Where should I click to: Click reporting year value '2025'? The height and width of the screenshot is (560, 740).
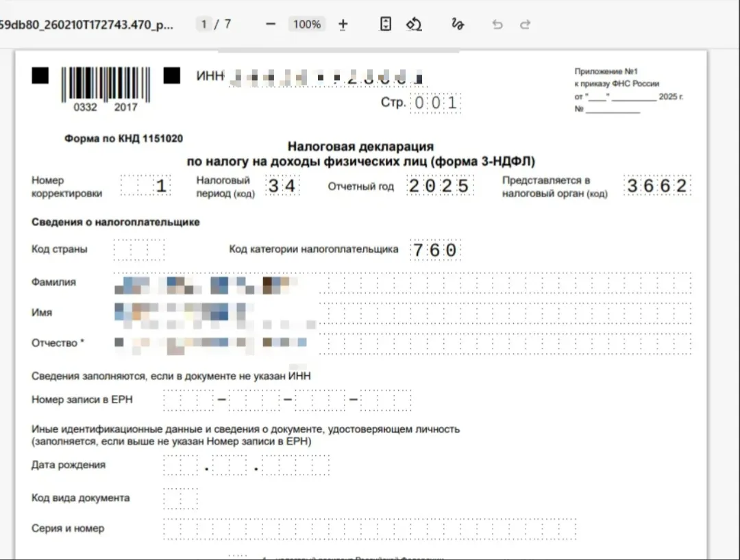point(440,186)
